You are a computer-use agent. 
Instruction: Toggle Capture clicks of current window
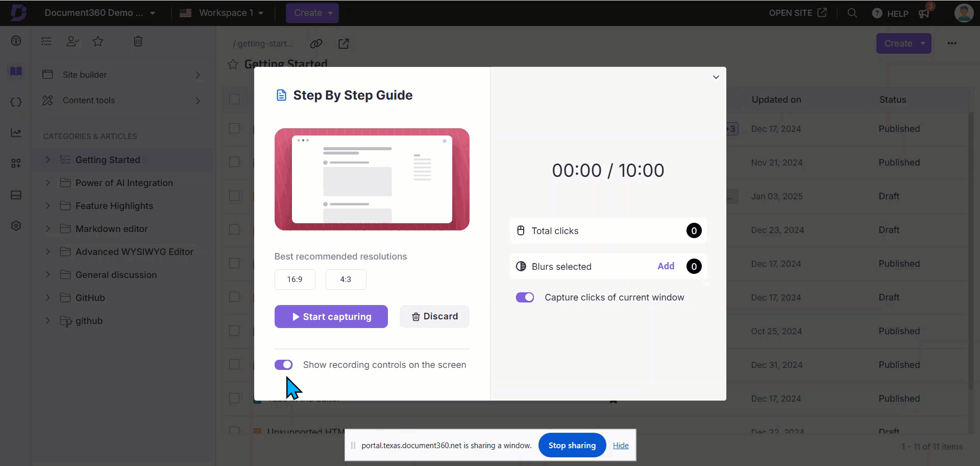coord(525,297)
